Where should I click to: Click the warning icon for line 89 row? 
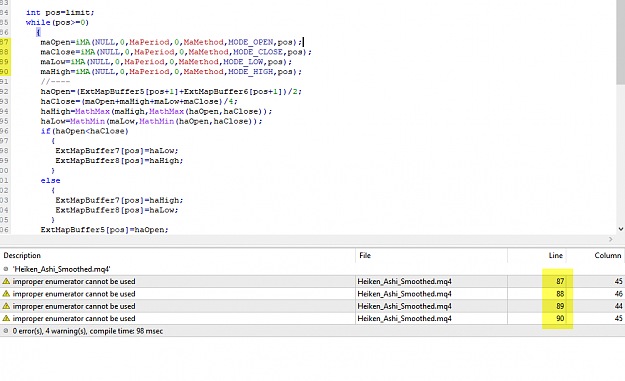pos(6,306)
